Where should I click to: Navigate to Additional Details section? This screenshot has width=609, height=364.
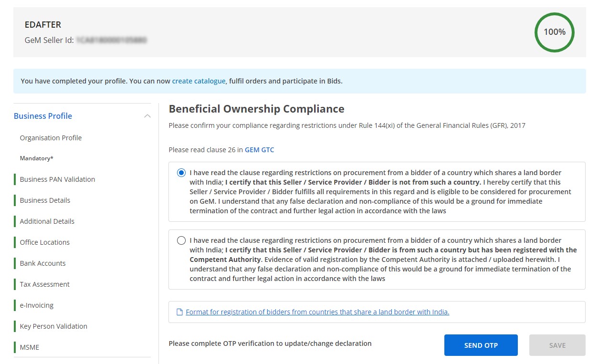coord(47,221)
